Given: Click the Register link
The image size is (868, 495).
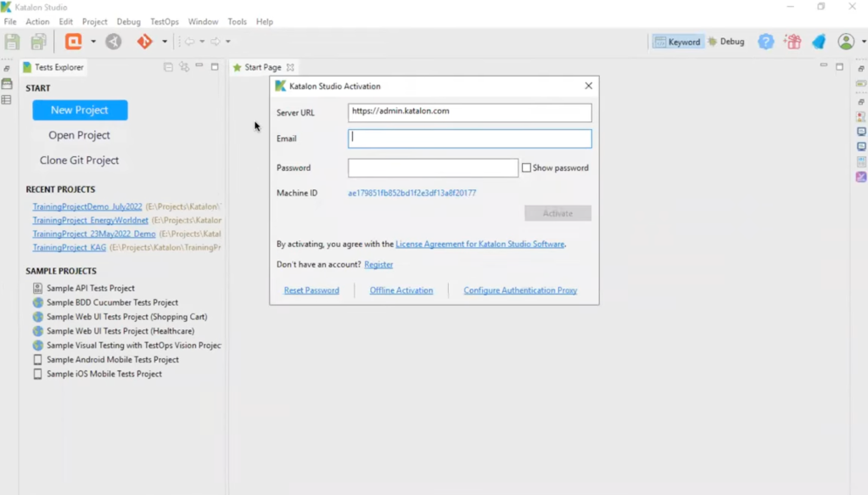Looking at the screenshot, I should [x=378, y=264].
